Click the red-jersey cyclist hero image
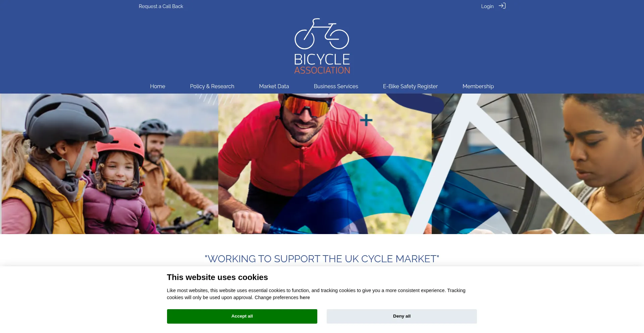The width and height of the screenshot is (644, 333). [325, 164]
